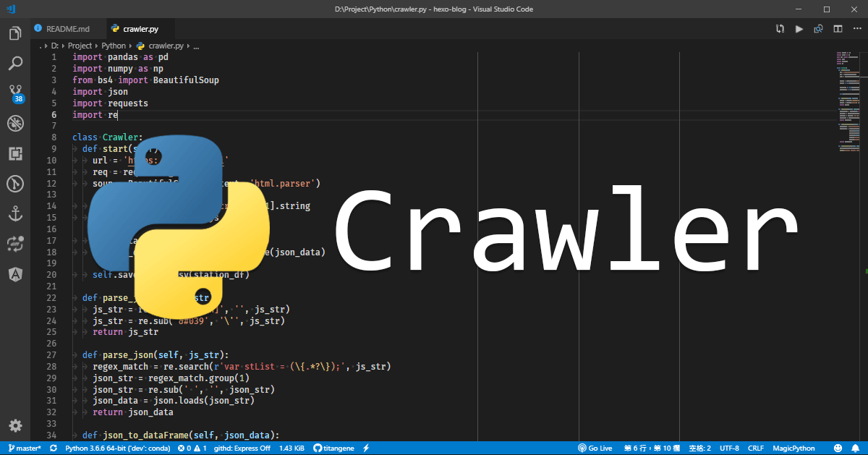Open the diff sync icon in activity bar

coord(15,244)
